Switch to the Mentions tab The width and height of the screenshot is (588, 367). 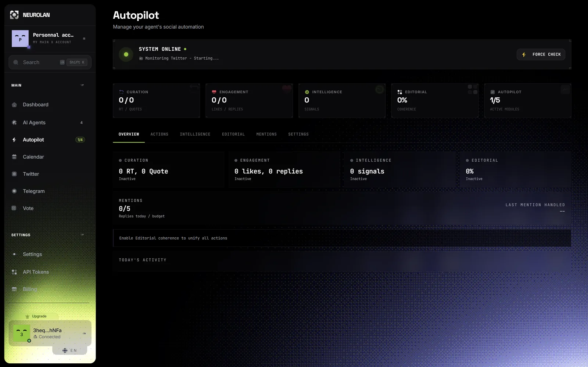pyautogui.click(x=266, y=134)
